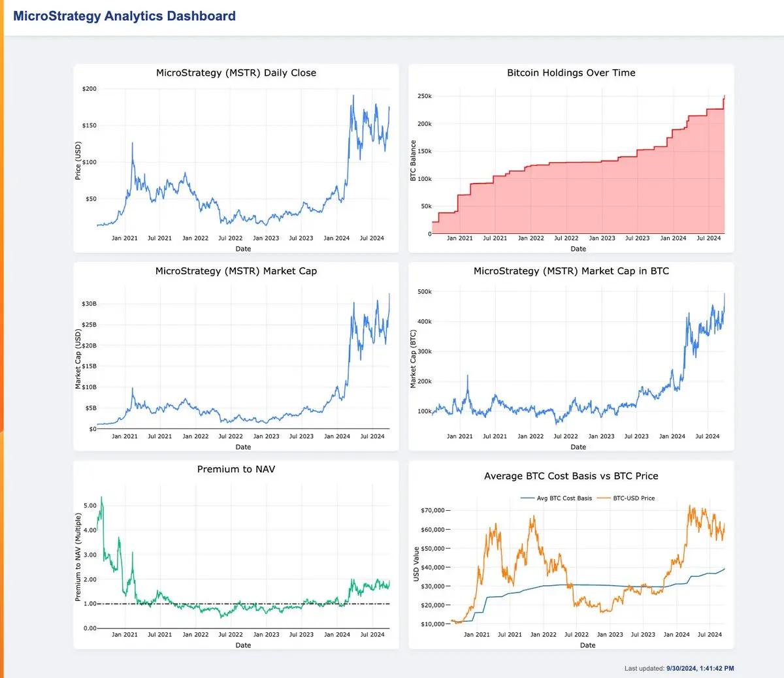The image size is (784, 678).
Task: Toggle the Avg BTC Cost Basis legend entry
Action: [x=557, y=498]
